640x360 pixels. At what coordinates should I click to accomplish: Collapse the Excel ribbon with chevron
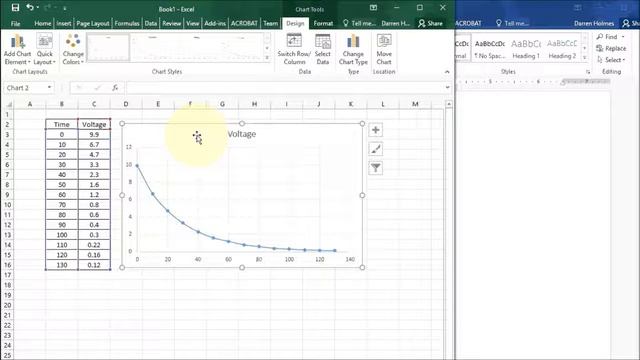click(x=447, y=72)
